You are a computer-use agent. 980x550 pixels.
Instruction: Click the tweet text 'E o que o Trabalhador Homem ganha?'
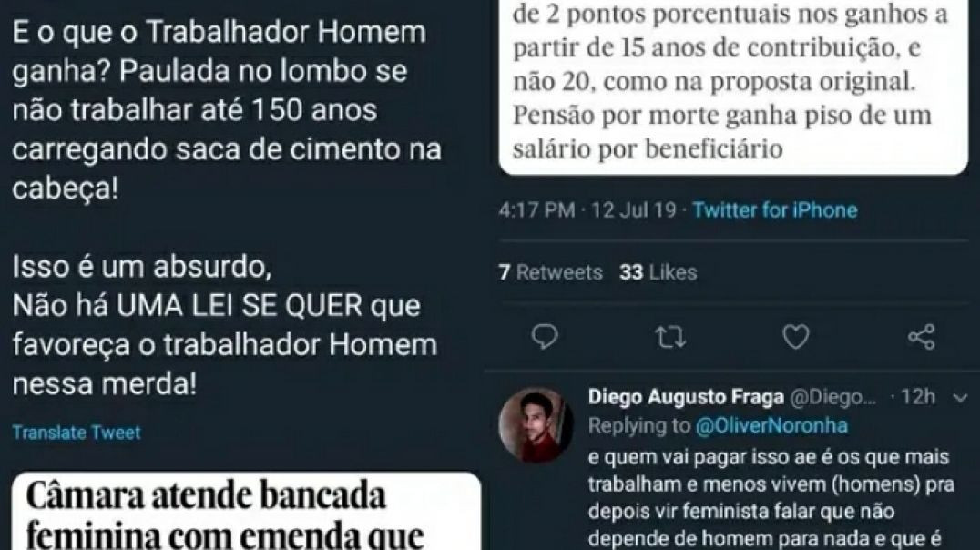pos(219,51)
